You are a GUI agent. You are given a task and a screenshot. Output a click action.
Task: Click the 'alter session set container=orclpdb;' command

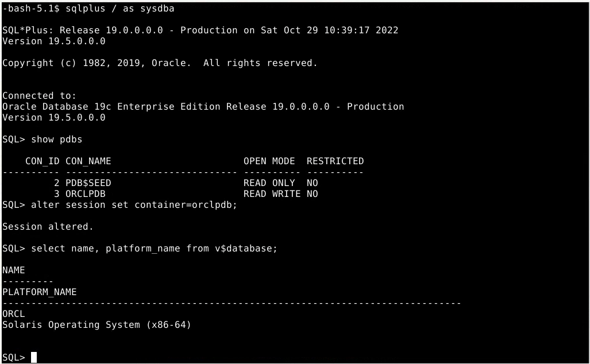click(134, 205)
